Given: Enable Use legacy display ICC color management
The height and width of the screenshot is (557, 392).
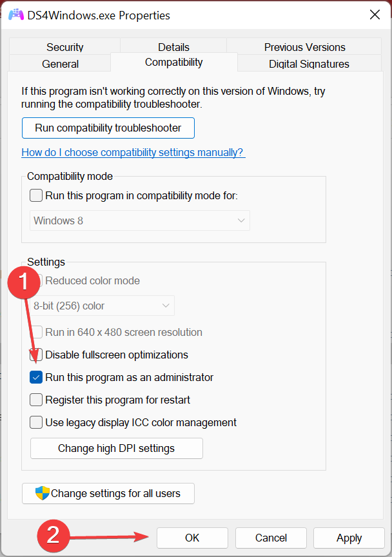Looking at the screenshot, I should pos(36,422).
